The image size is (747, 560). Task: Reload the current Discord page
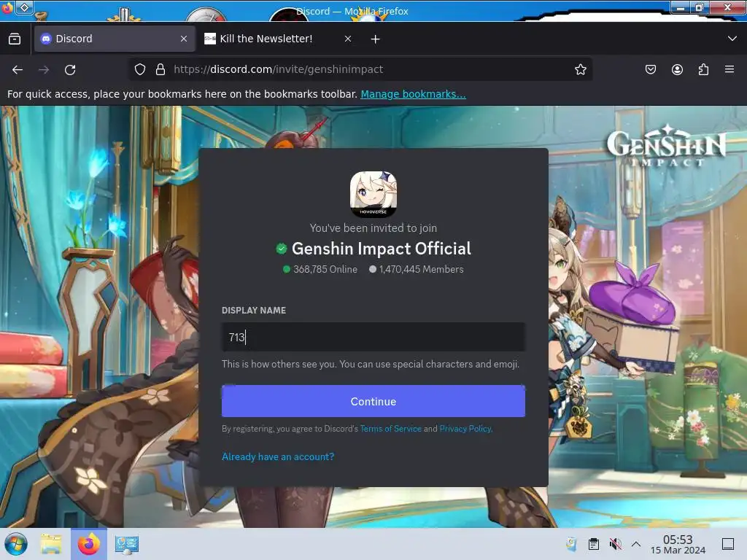pos(70,69)
